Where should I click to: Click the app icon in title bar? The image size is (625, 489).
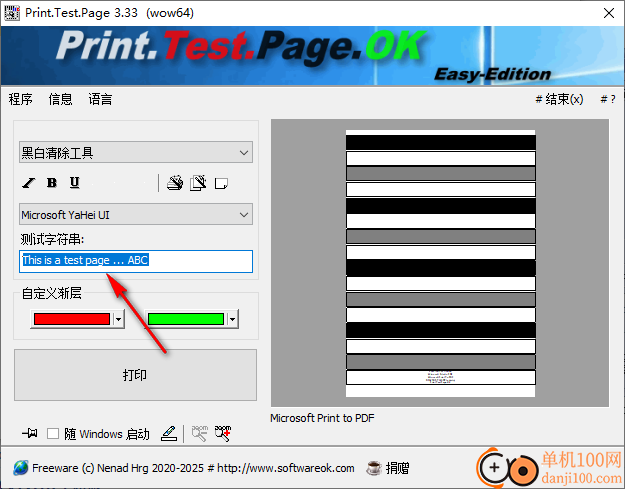(x=12, y=13)
